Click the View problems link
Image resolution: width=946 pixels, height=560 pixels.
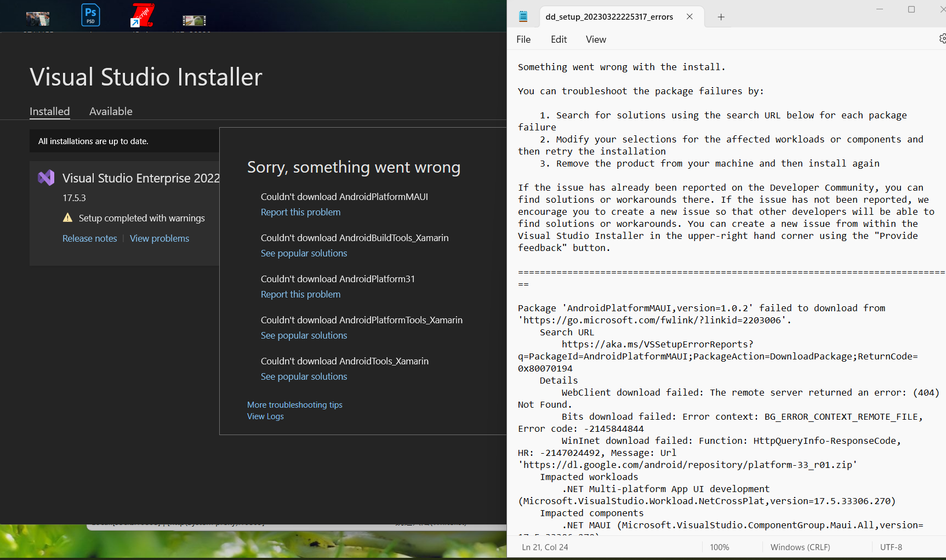click(159, 238)
